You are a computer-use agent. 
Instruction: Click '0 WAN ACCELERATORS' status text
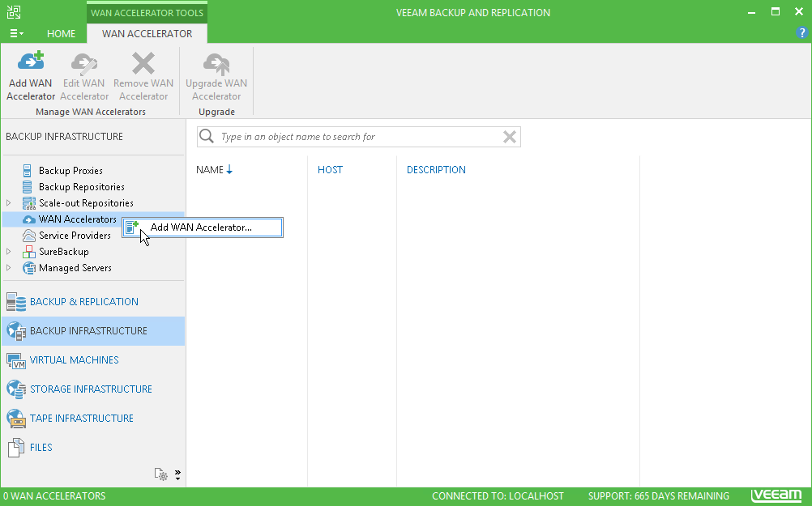(x=54, y=496)
